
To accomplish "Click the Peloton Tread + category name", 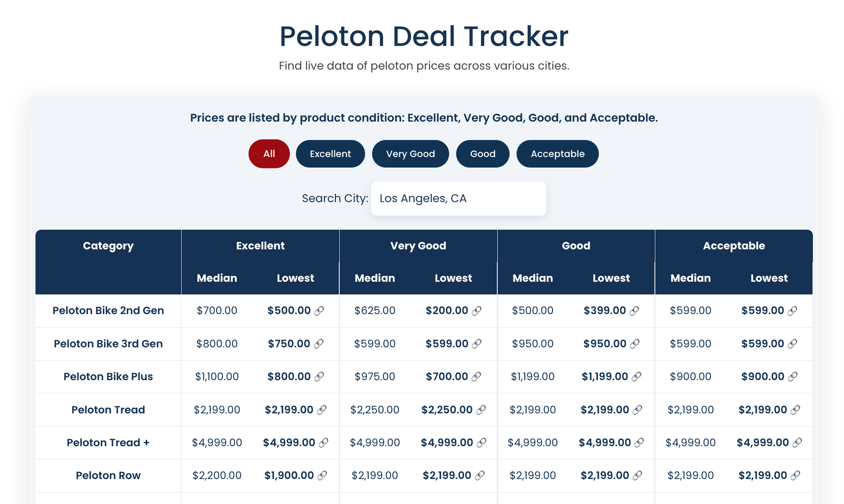I will point(108,443).
